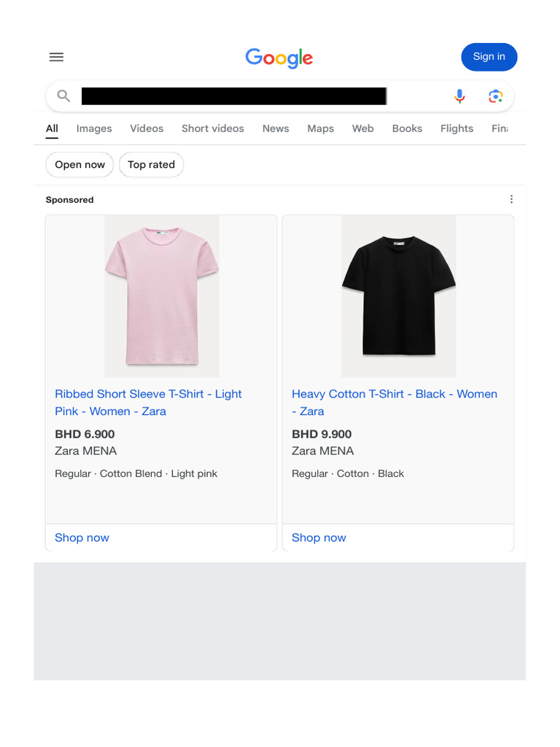Click the search magnifier icon
This screenshot has width=560, height=747.
pyautogui.click(x=63, y=96)
